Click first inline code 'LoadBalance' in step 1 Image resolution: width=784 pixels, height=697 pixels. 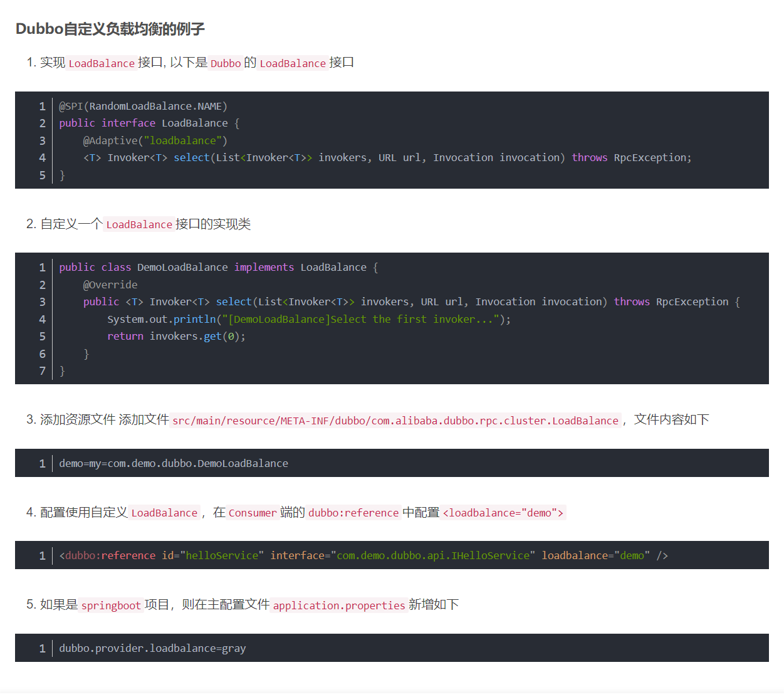point(102,63)
